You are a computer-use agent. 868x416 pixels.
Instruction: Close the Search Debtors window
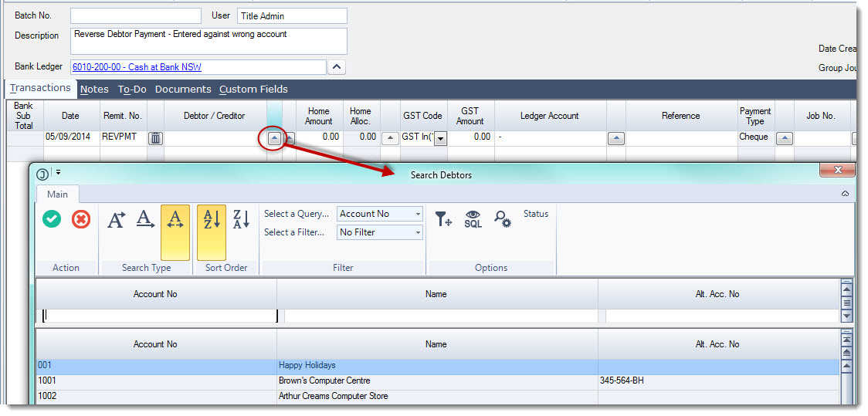(838, 170)
